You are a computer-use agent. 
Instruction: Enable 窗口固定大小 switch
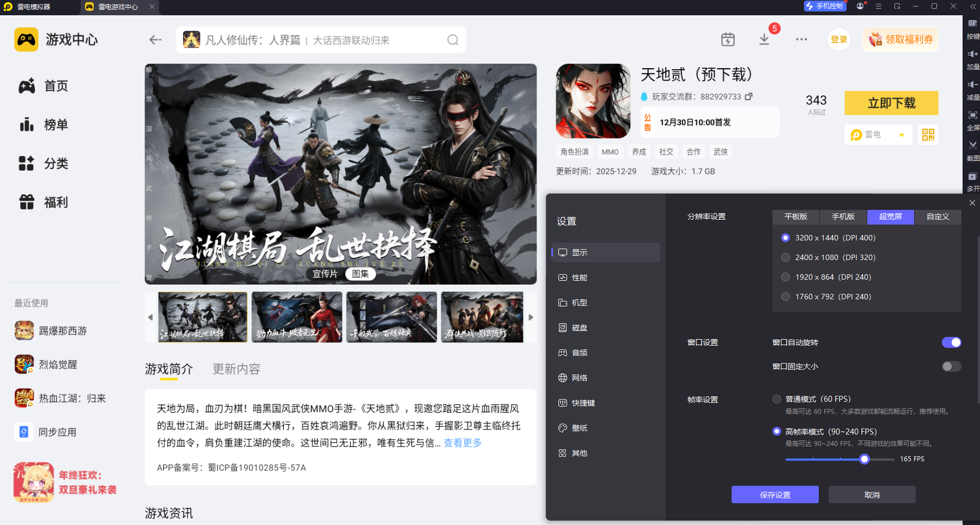951,366
